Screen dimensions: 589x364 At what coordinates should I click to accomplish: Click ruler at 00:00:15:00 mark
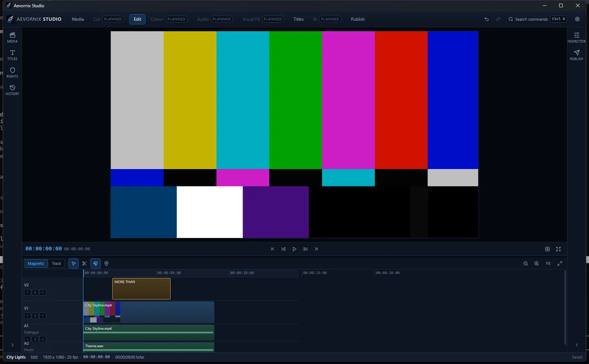coord(315,273)
